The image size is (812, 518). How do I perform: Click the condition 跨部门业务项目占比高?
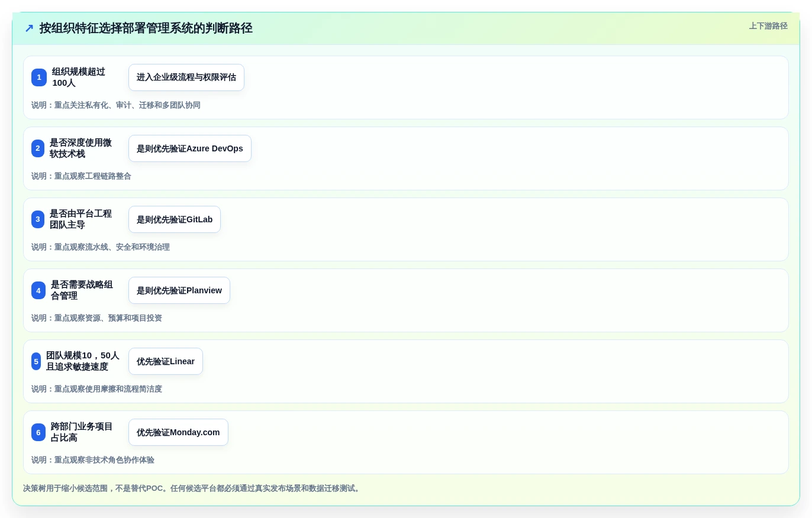pyautogui.click(x=82, y=432)
